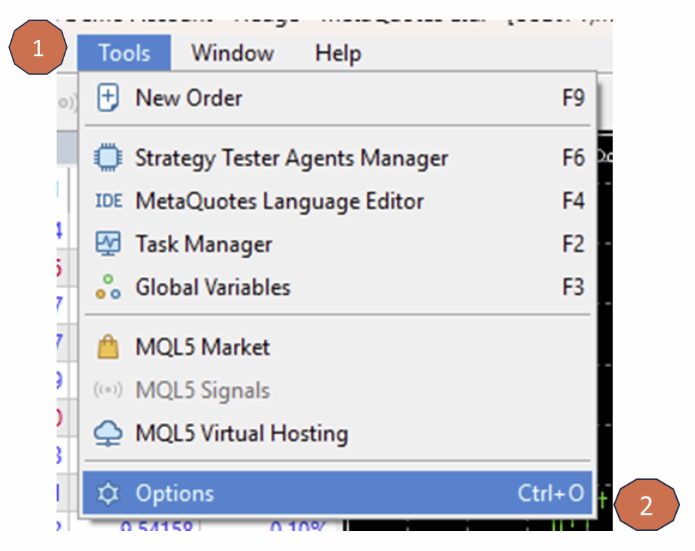Click the Options gear icon
This screenshot has height=551, width=695.
point(107,494)
